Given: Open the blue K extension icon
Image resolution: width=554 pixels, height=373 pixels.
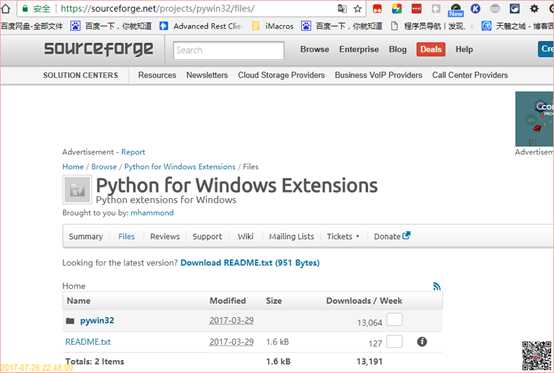Looking at the screenshot, I should point(475,8).
